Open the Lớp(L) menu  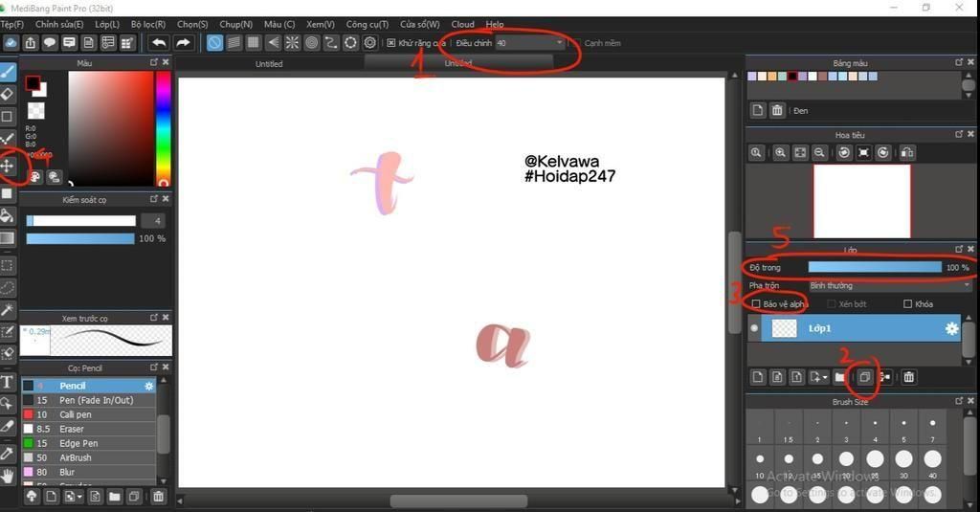click(107, 24)
